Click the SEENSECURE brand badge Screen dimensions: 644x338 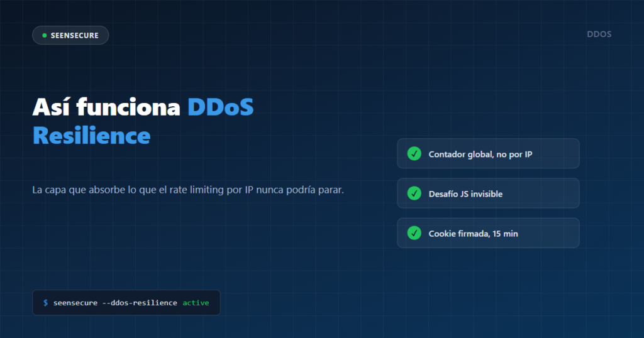tap(70, 35)
